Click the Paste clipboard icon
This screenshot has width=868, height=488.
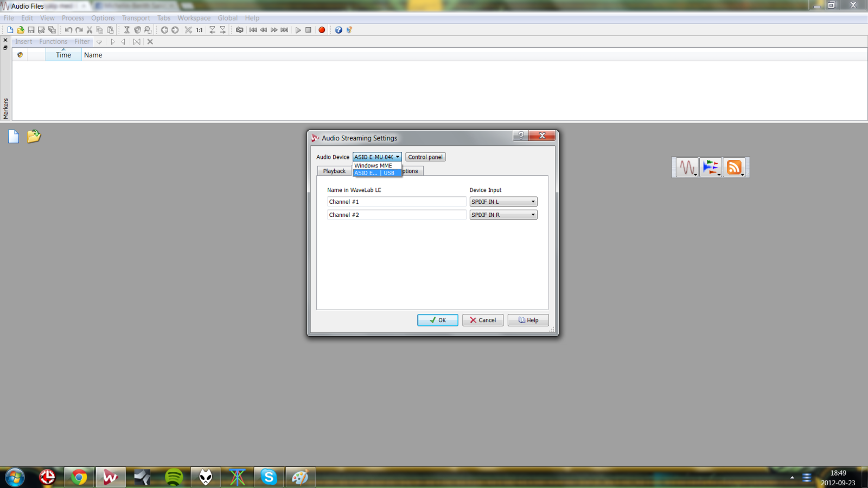(x=110, y=30)
